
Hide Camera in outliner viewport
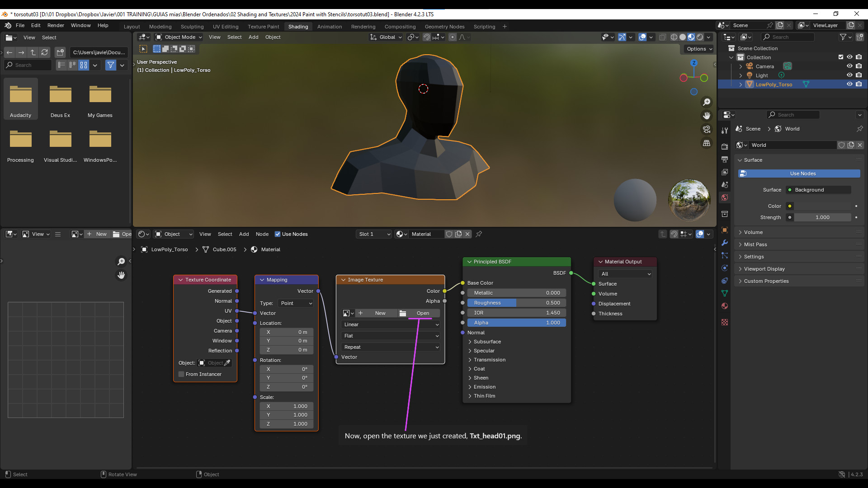point(849,66)
